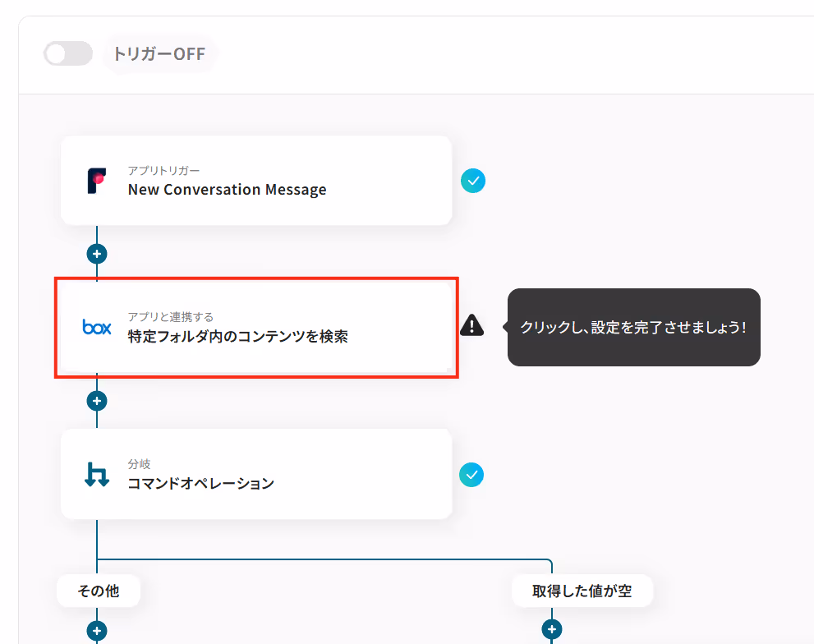The height and width of the screenshot is (644, 814).
Task: Click the box logo icon
Action: [97, 327]
